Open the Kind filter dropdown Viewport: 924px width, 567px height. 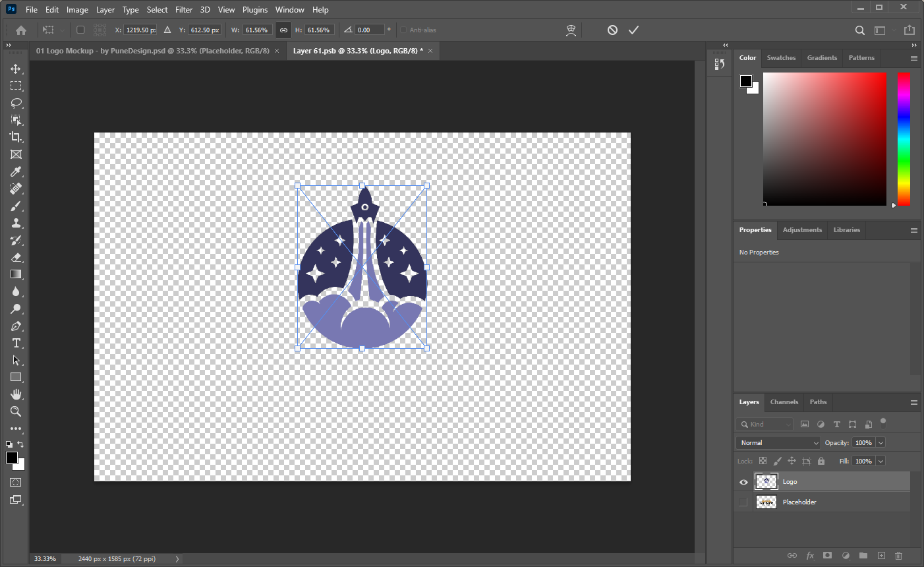click(x=765, y=424)
